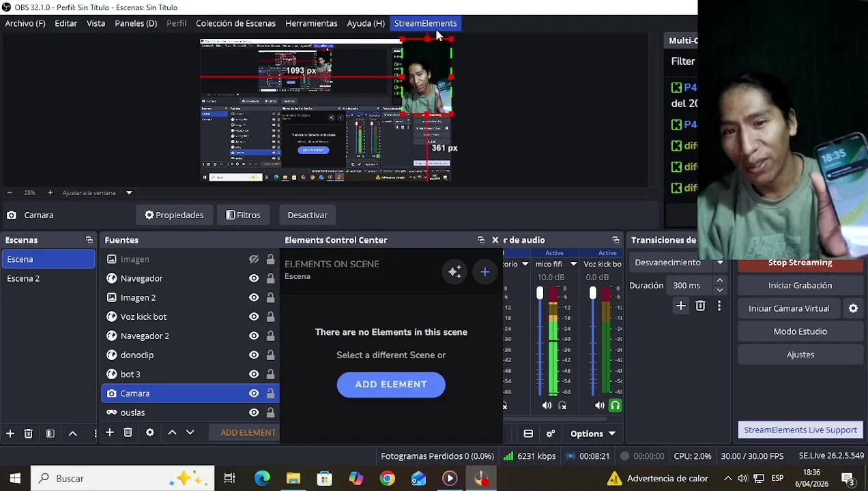The width and height of the screenshot is (868, 491).
Task: Click Iniciar Grabación
Action: 800,286
